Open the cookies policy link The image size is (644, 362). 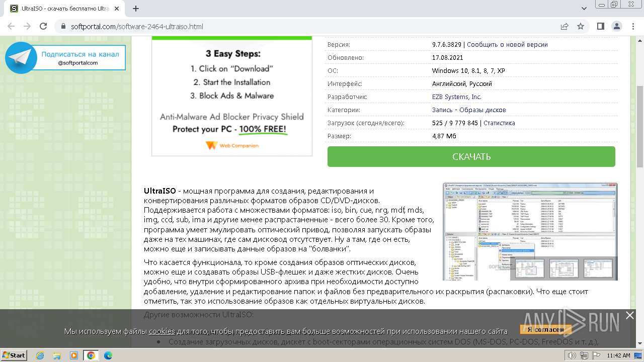pos(162,331)
